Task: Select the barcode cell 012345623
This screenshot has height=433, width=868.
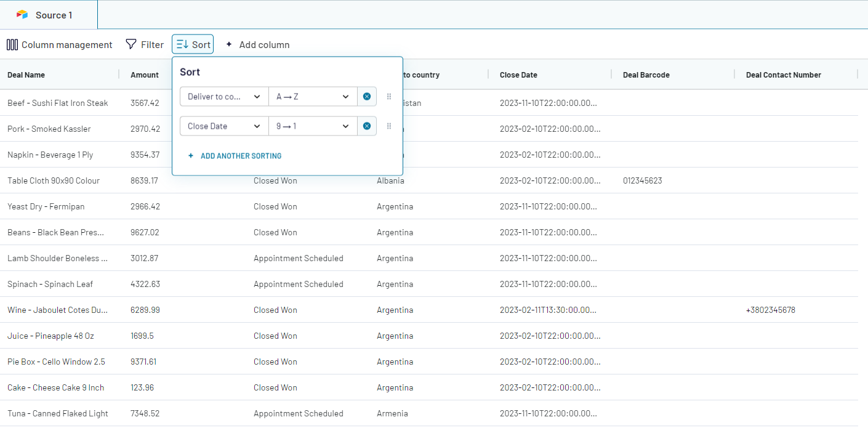Action: [643, 181]
